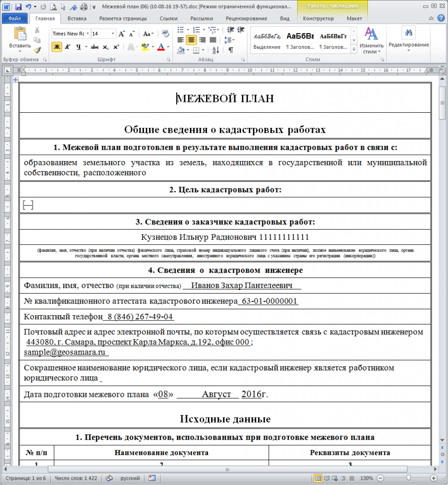Click the macro recording icon in the status bar
448x485 pixels.
[152, 478]
